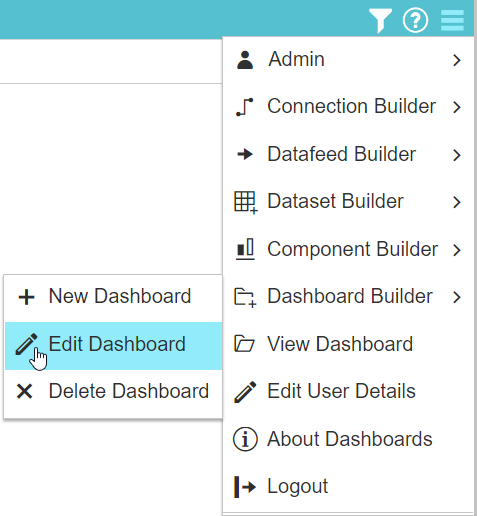
Task: Choose the Dataset Builder menu item
Action: (348, 202)
